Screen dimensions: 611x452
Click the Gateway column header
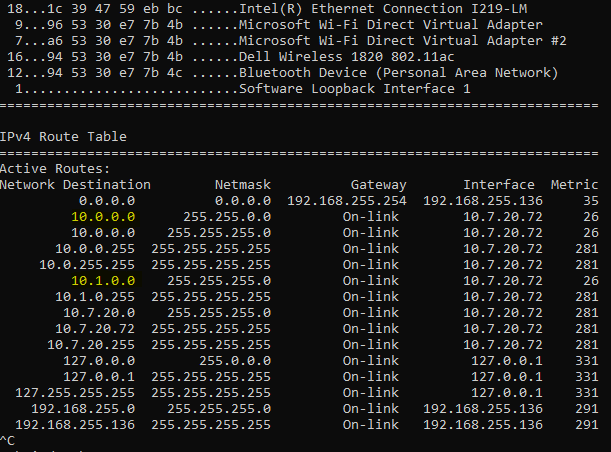pyautogui.click(x=378, y=185)
